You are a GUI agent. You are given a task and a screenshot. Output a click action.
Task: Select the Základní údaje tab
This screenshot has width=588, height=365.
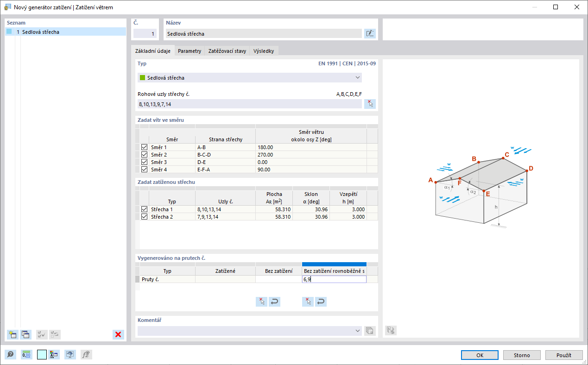(152, 51)
